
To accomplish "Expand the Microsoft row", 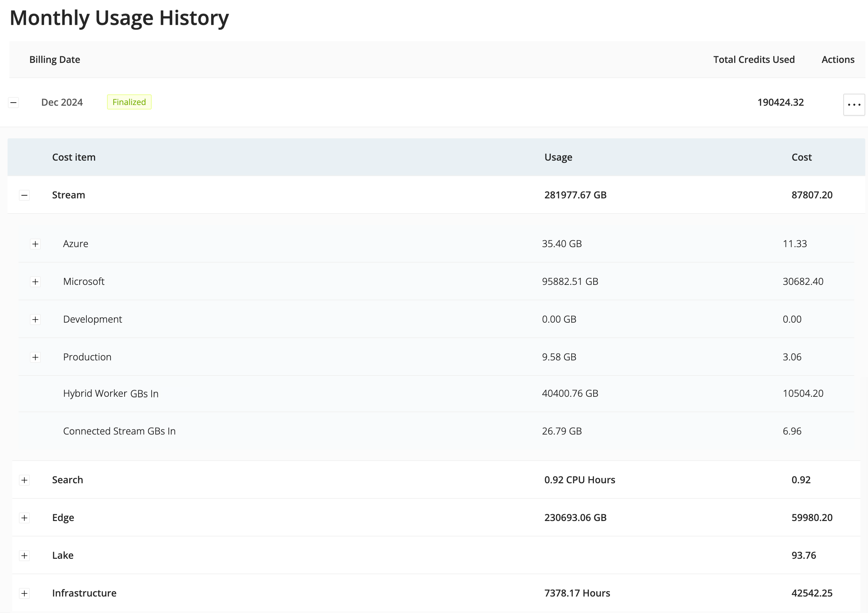I will [x=36, y=282].
